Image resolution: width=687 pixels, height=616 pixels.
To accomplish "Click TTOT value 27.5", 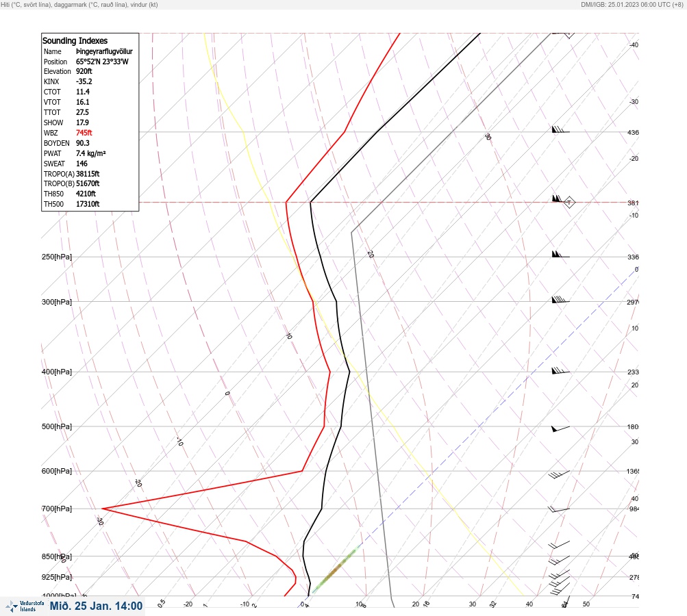I will 82,112.
